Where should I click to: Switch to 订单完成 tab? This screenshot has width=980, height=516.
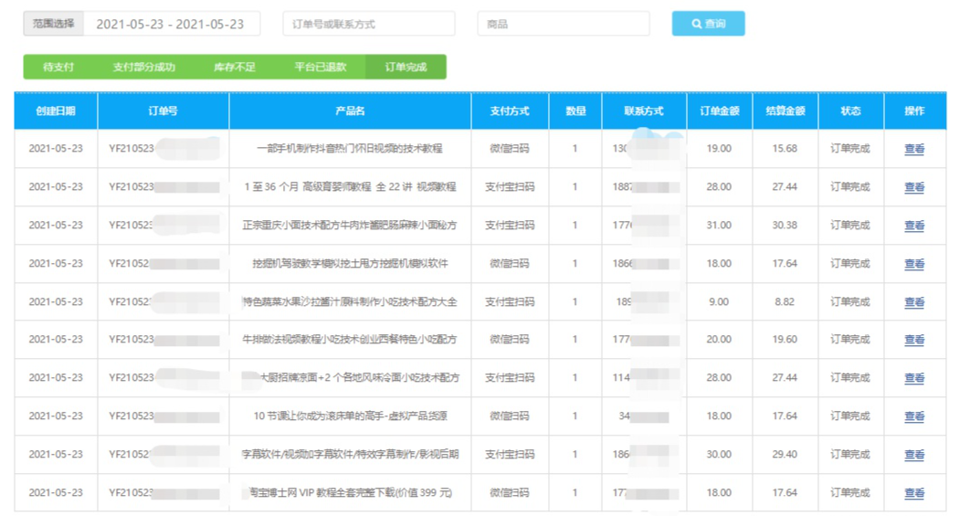coord(406,67)
